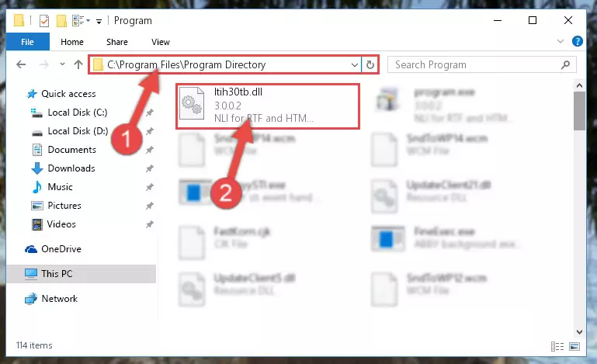This screenshot has height=364, width=597.
Task: Click the Music note icon
Action: pyautogui.click(x=37, y=187)
